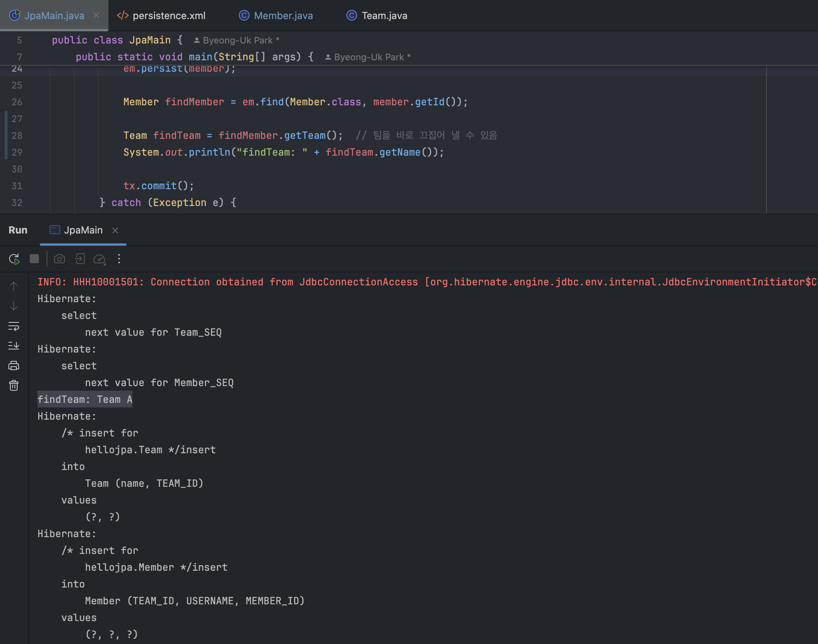Click the Java class icon on Team.java tab

tap(351, 15)
